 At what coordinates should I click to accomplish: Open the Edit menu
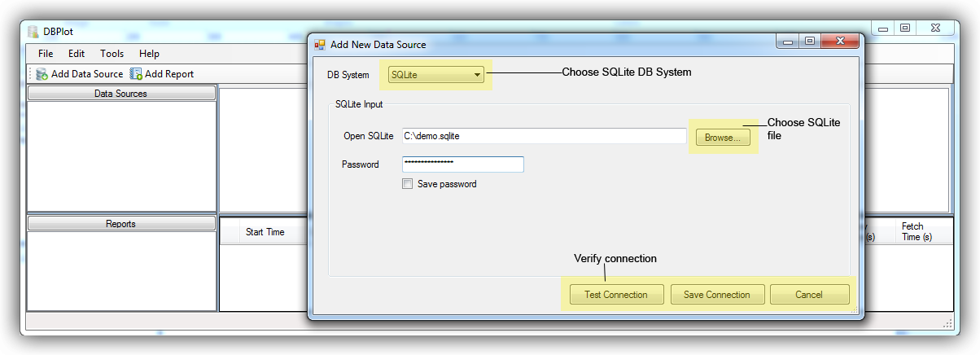coord(77,54)
